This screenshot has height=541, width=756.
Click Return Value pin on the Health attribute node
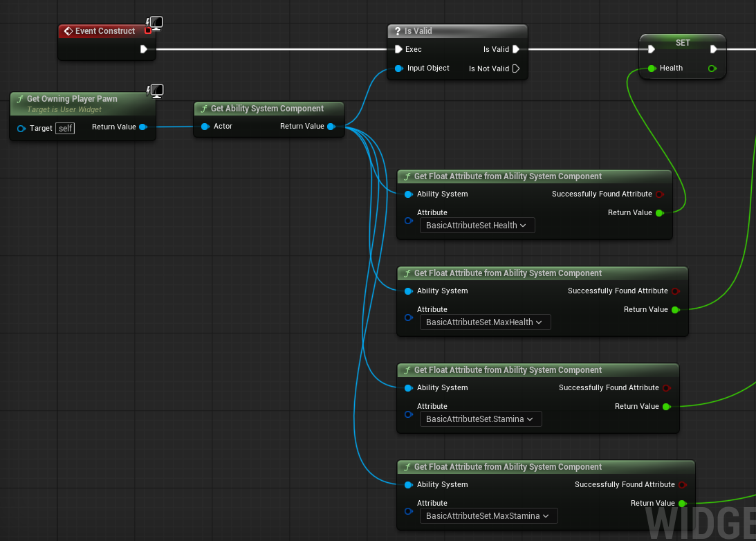660,212
